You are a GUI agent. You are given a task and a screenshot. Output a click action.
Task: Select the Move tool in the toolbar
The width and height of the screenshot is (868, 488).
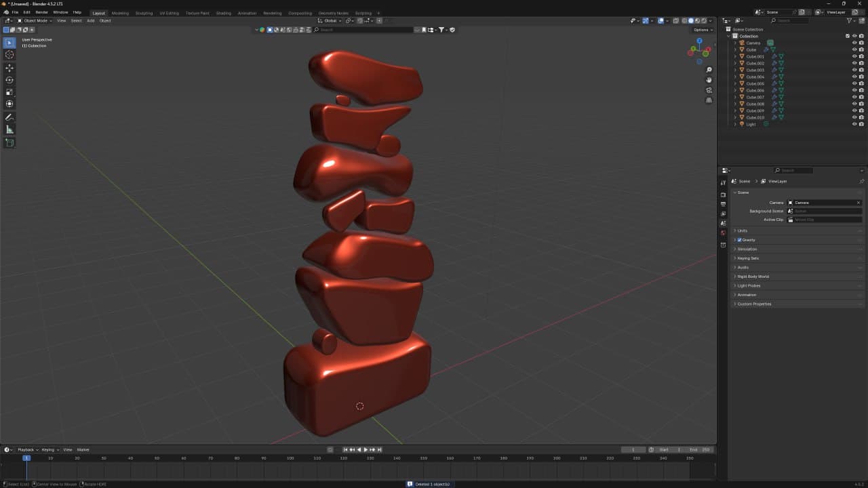coord(9,68)
